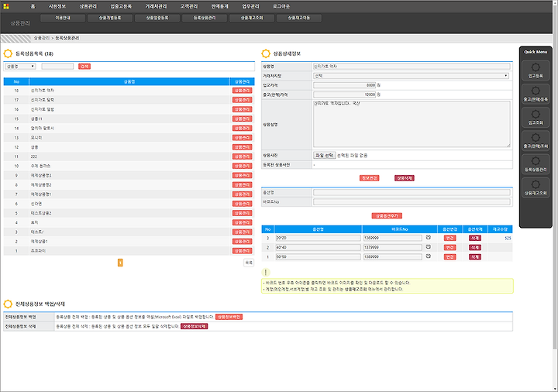View barcode image icon for barcode 1389999
This screenshot has width=558, height=392.
pos(428,256)
